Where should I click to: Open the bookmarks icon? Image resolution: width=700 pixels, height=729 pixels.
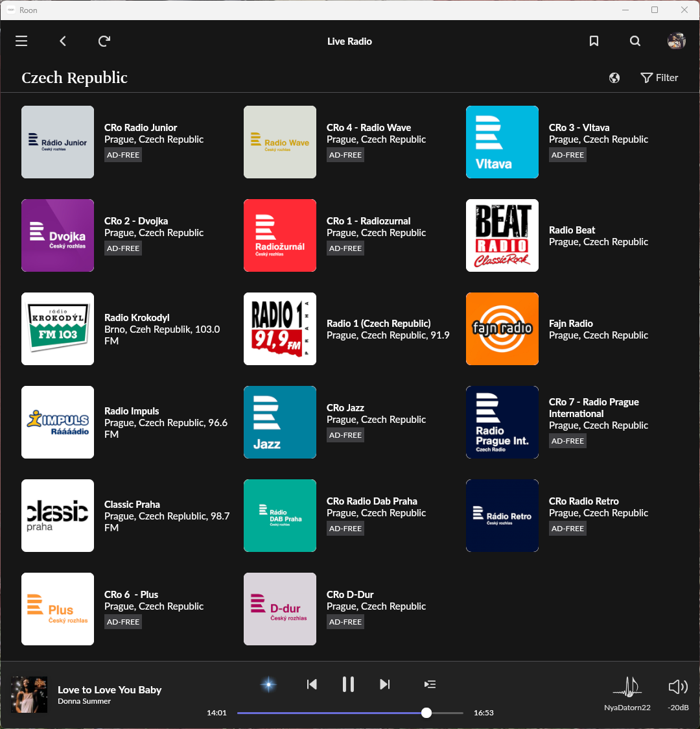pyautogui.click(x=594, y=41)
